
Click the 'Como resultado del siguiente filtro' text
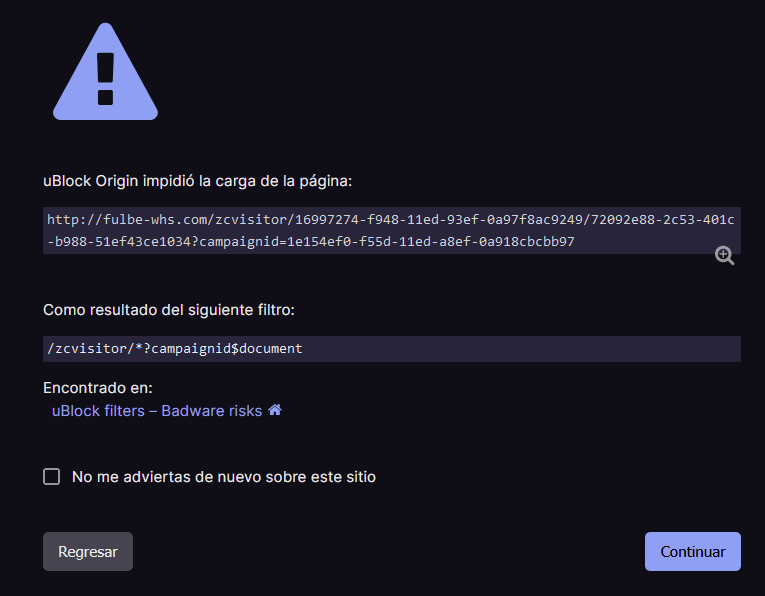coord(168,310)
